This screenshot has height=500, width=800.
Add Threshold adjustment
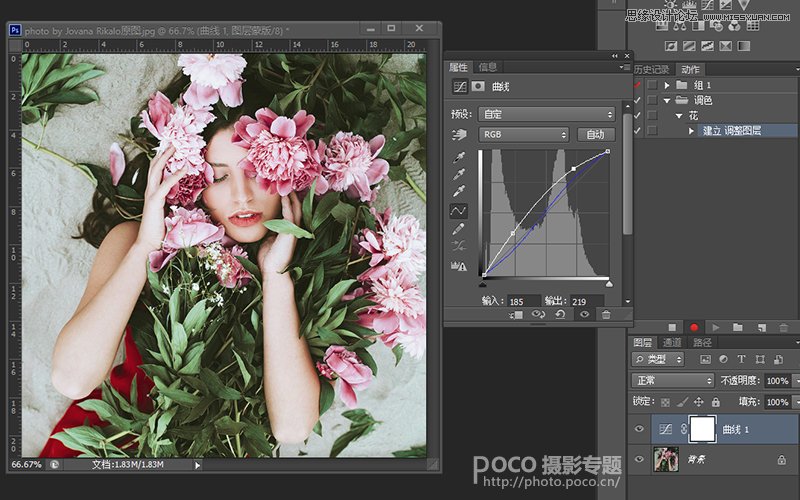(x=707, y=46)
